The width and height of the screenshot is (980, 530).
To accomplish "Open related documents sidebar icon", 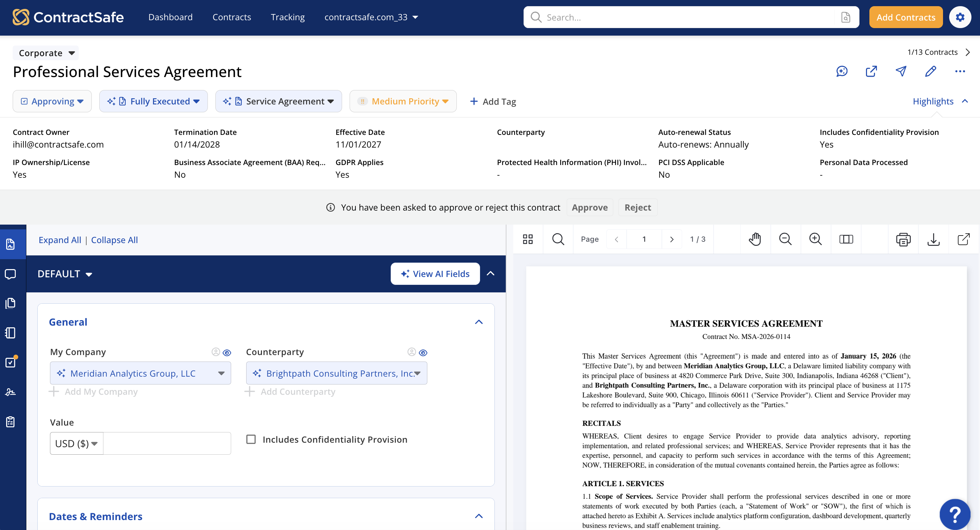I will [11, 303].
